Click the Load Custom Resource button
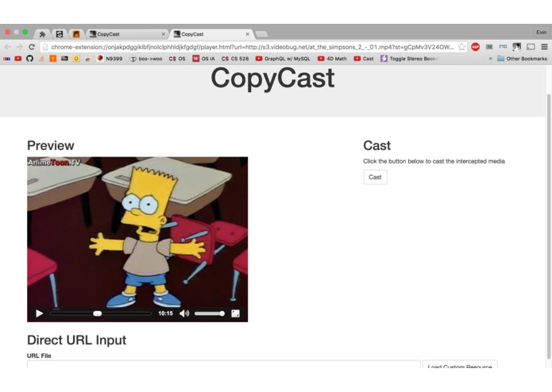 pos(460,364)
